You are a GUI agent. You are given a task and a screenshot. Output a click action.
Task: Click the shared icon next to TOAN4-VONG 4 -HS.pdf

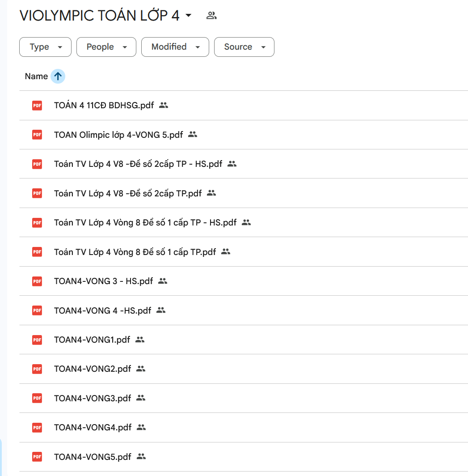161,310
